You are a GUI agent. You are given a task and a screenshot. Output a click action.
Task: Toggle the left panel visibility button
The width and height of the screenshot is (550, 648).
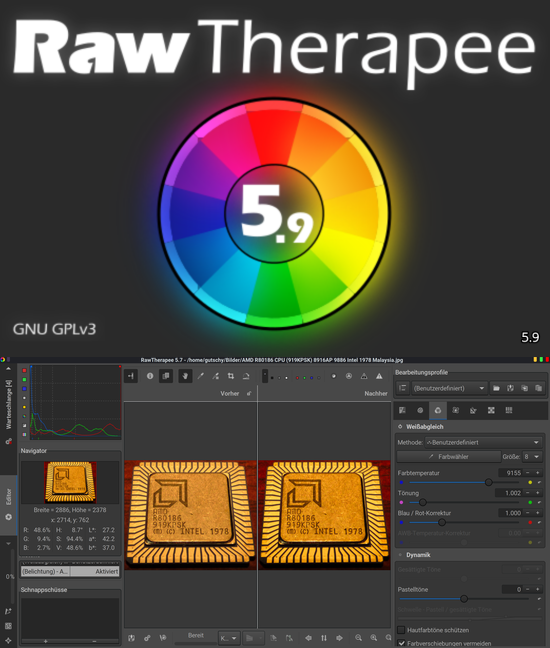(131, 376)
